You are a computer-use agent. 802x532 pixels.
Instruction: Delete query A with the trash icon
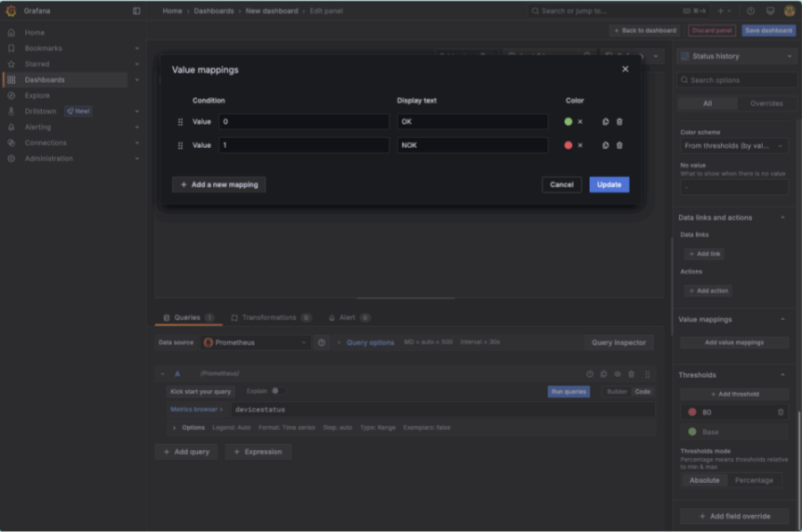[x=631, y=374]
